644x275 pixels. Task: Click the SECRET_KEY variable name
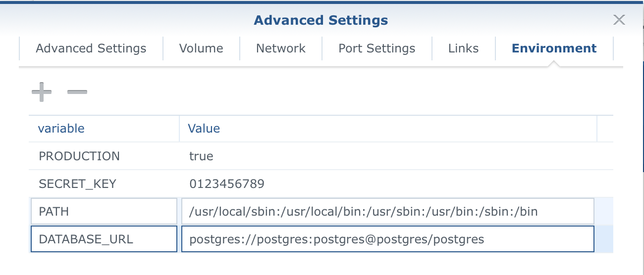(77, 184)
